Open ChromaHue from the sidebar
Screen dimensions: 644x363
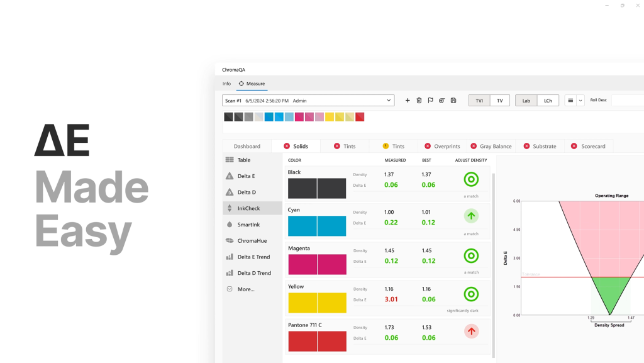click(x=252, y=240)
